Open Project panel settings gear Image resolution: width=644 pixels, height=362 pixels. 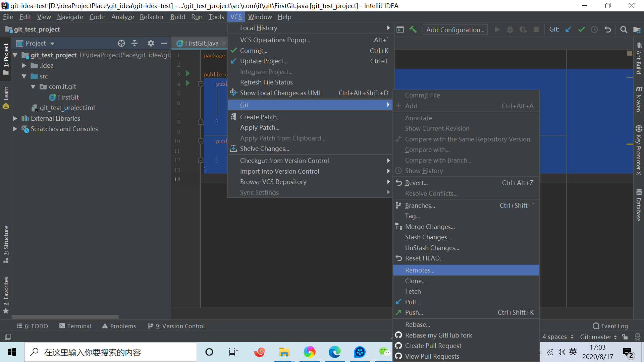pos(151,43)
